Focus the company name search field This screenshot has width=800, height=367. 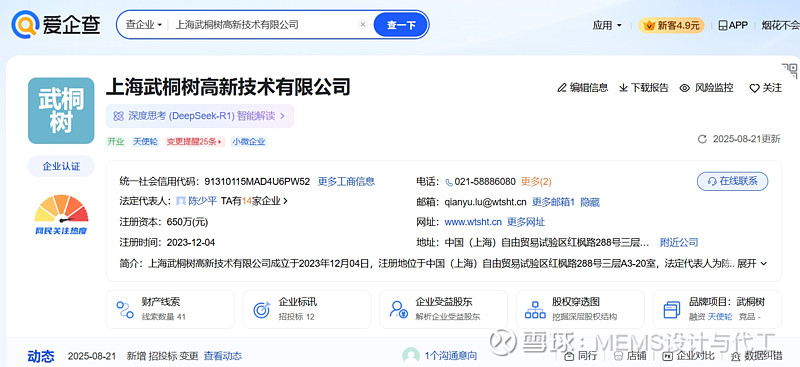coord(264,25)
